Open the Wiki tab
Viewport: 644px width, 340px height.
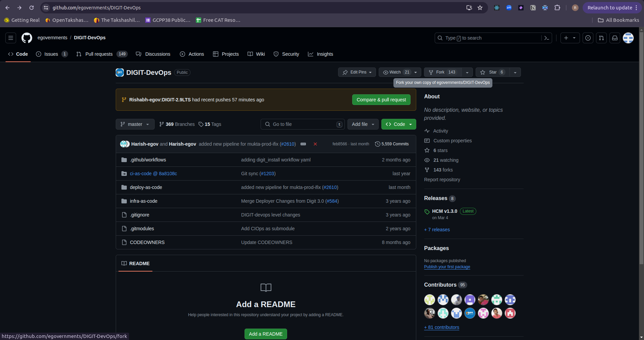click(x=256, y=54)
